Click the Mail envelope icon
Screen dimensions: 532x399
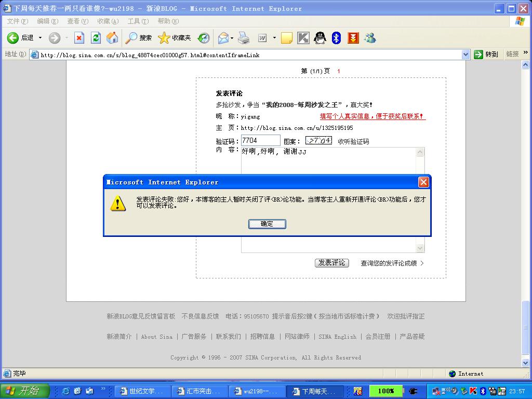coord(223,38)
